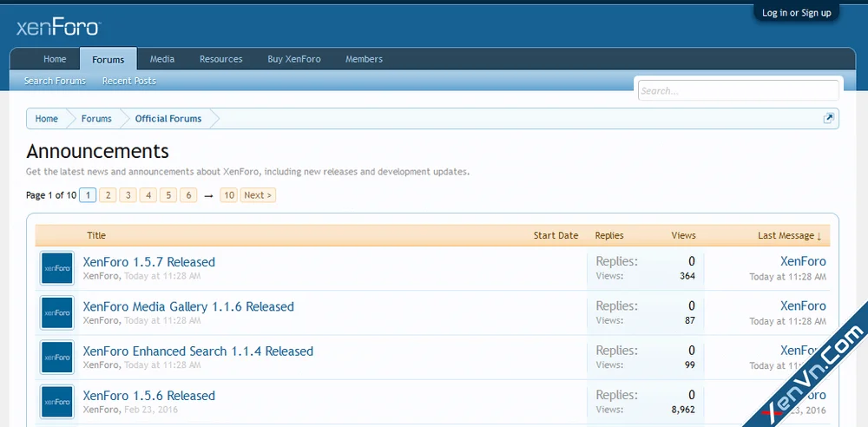Open avatar of Enhanced Search 1.1.4 thread
868x427 pixels.
click(57, 358)
